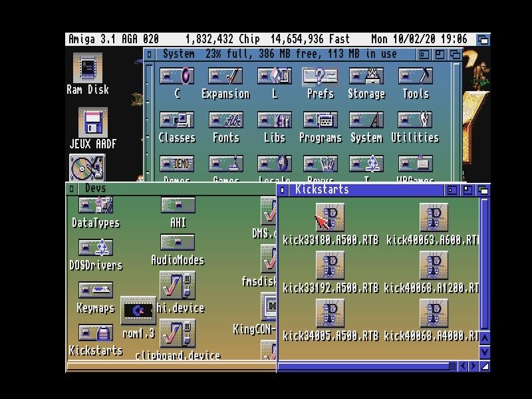Click Kickstarts window scroll right arrow

pos(473,366)
